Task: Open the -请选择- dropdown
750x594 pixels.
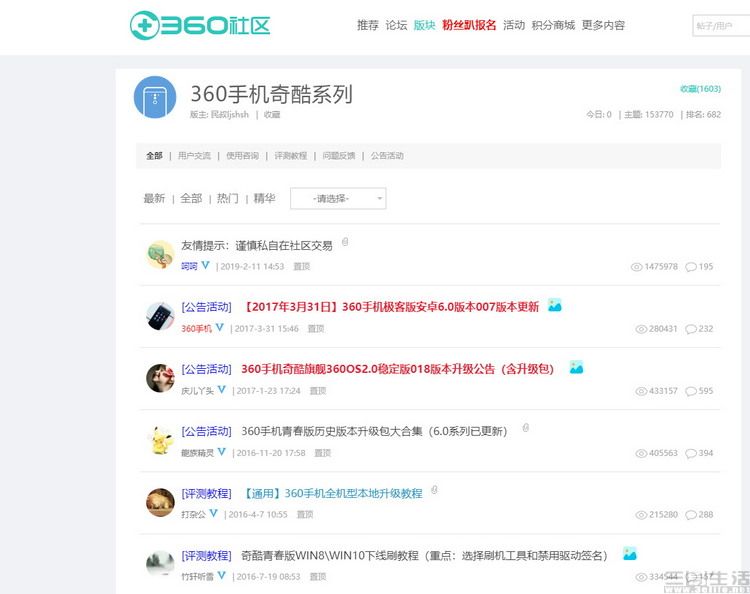Action: pos(338,199)
